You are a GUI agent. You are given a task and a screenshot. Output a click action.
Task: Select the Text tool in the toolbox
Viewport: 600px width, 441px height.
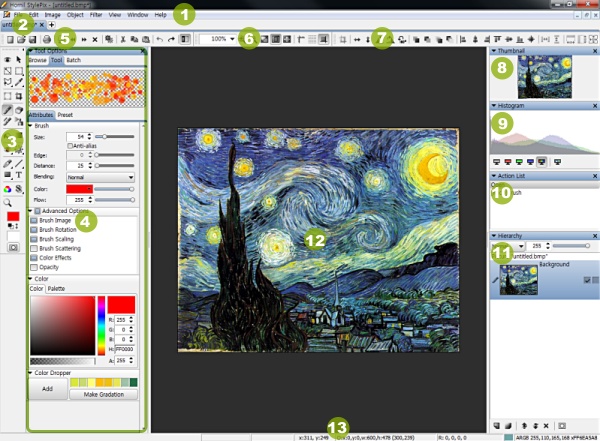pos(19,175)
